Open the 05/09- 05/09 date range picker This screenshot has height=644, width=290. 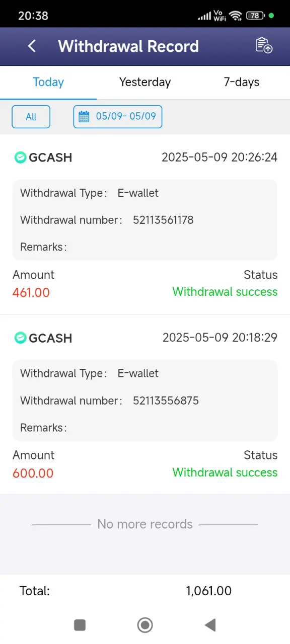pyautogui.click(x=118, y=117)
